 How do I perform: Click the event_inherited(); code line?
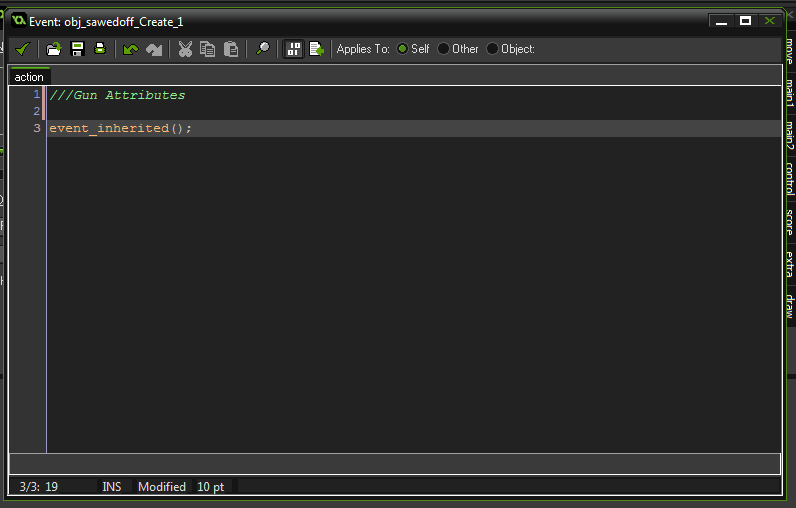pyautogui.click(x=120, y=128)
